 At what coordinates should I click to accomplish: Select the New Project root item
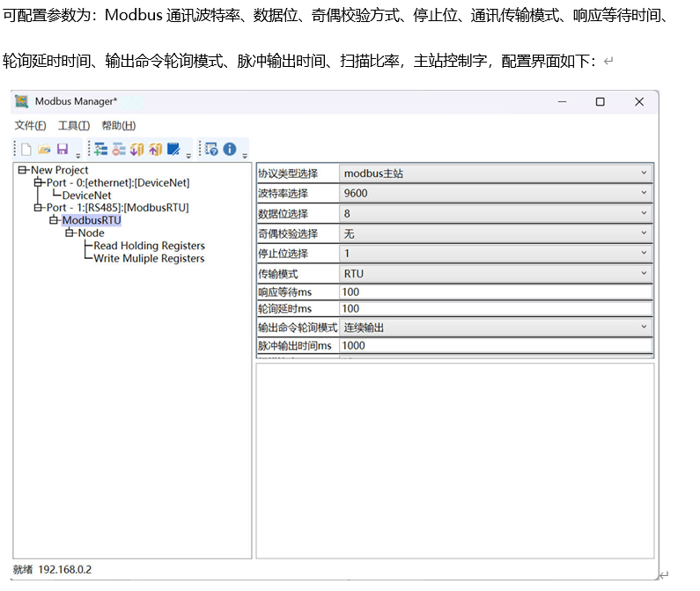(x=59, y=170)
